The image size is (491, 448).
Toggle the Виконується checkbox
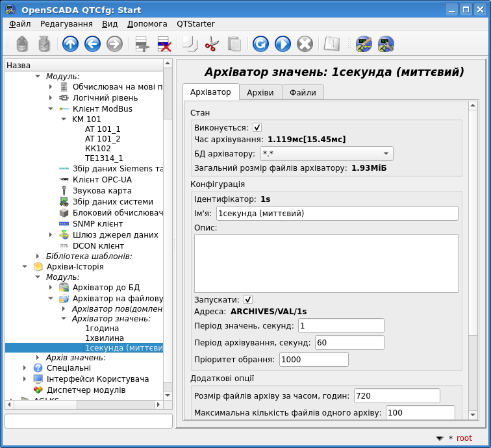[x=257, y=127]
